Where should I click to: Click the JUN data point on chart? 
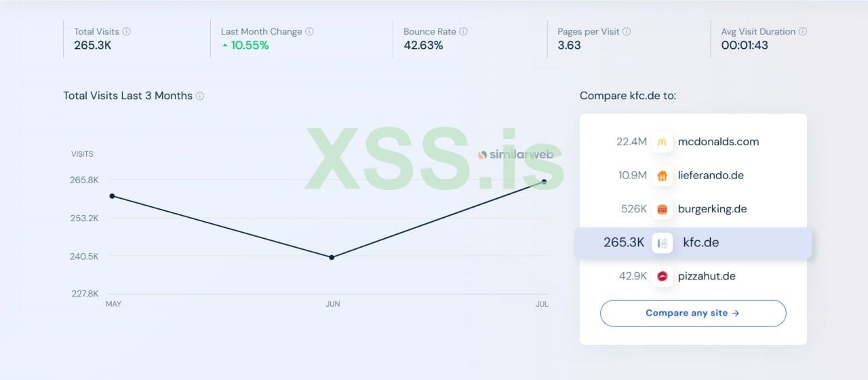coord(332,257)
